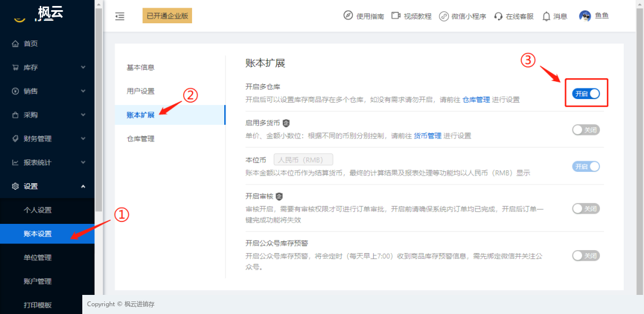Enable the 开启审核 switch
This screenshot has height=314, width=644.
(586, 209)
